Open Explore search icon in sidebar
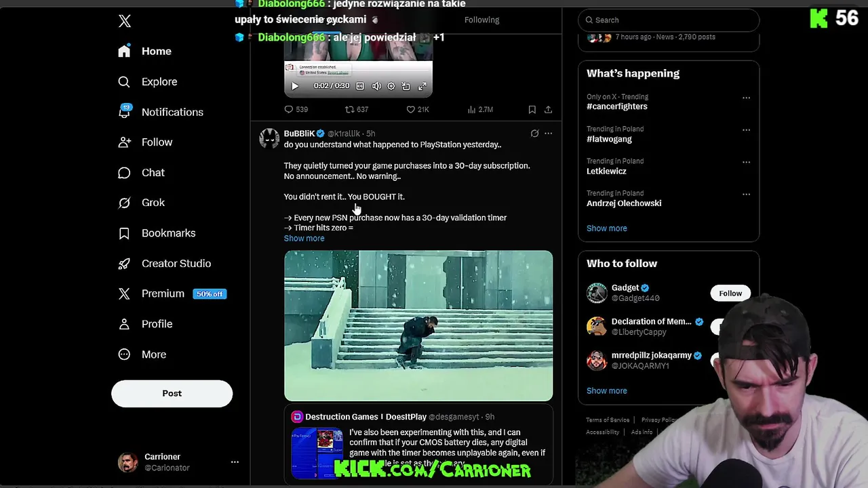The height and width of the screenshot is (488, 868). point(124,82)
